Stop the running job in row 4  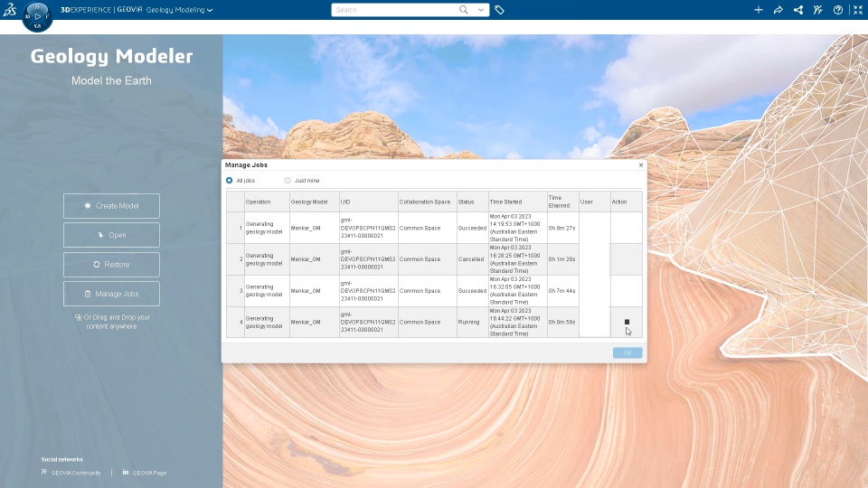(x=627, y=322)
